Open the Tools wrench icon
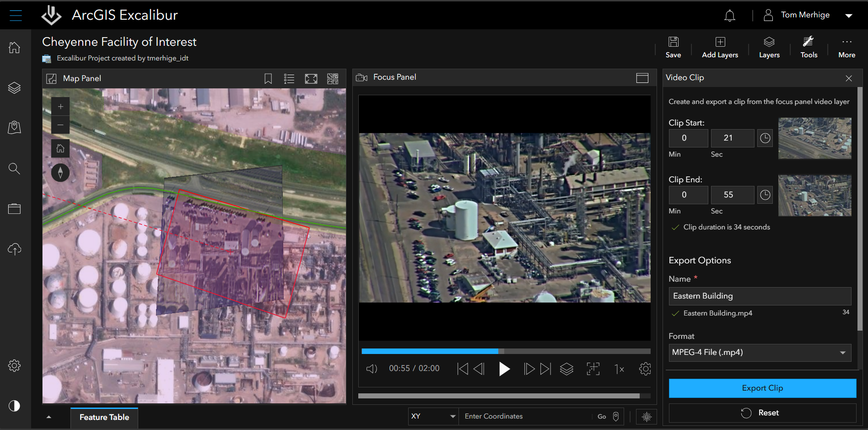The height and width of the screenshot is (430, 868). (809, 47)
